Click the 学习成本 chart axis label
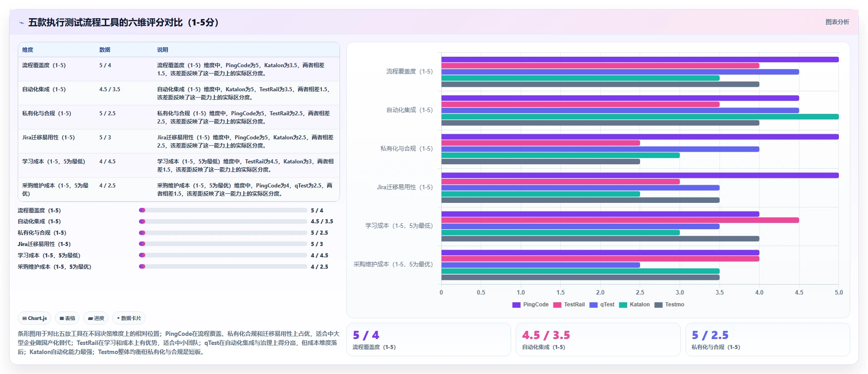 (x=399, y=226)
